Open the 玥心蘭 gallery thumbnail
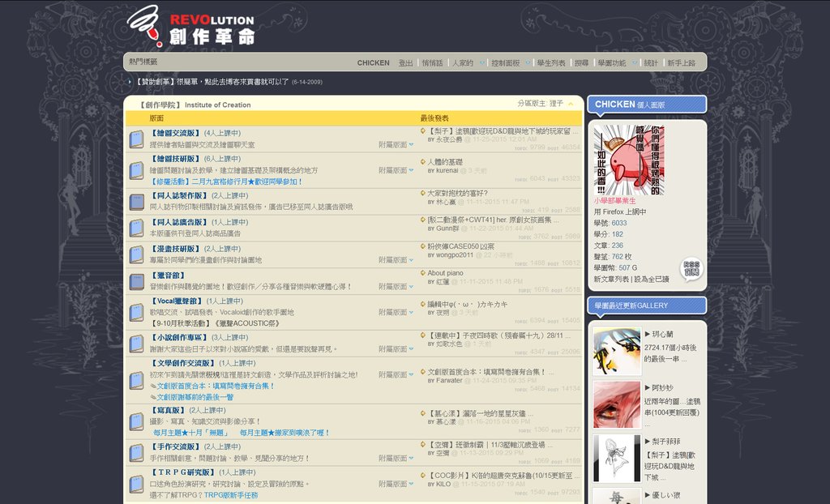The image size is (830, 504). coord(617,351)
